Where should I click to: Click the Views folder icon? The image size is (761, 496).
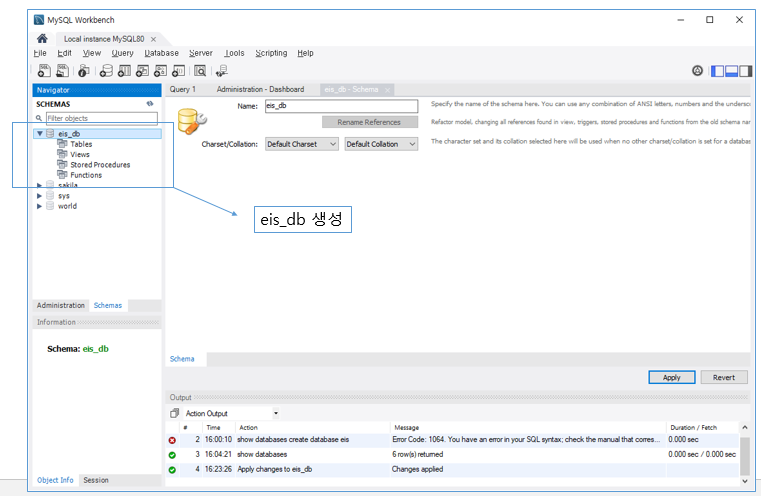(x=62, y=154)
